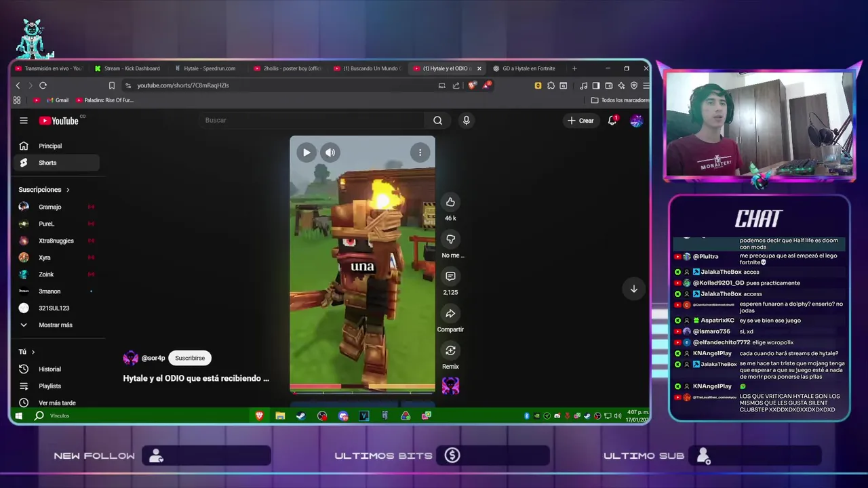Open Windows Start menu
This screenshot has width=868, height=488.
[x=19, y=415]
